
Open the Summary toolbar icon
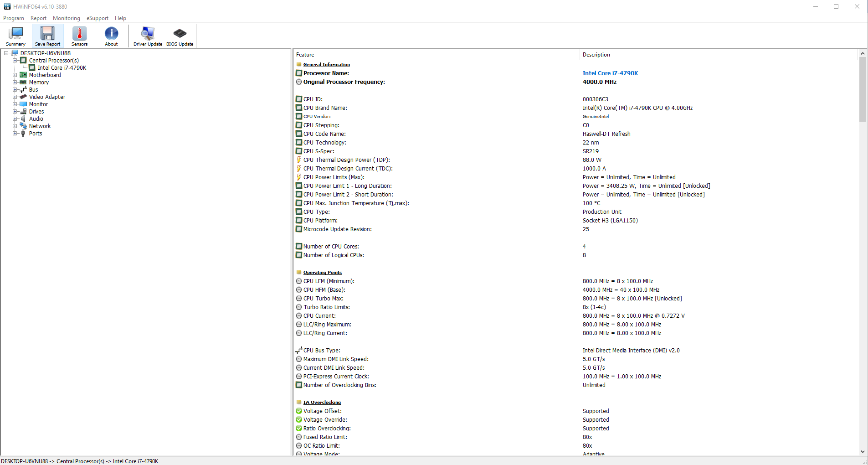coord(16,36)
